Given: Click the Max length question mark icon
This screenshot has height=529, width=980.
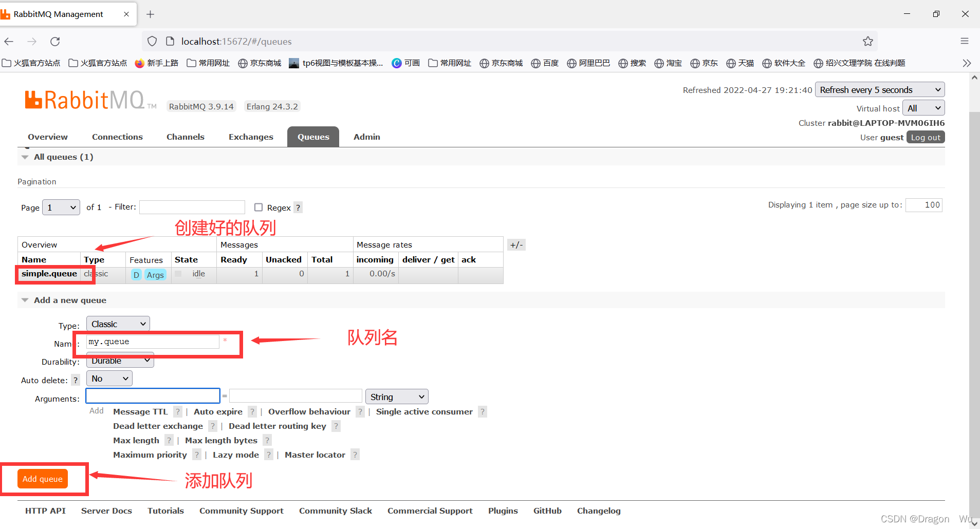Looking at the screenshot, I should pos(169,440).
